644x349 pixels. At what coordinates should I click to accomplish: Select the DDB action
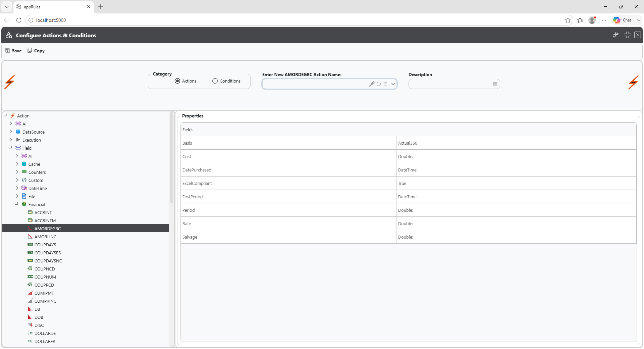39,317
